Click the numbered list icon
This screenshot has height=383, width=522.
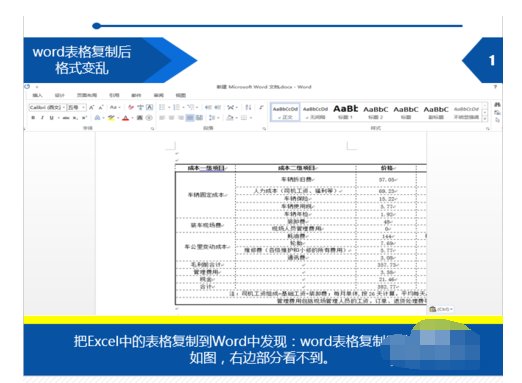[176, 107]
